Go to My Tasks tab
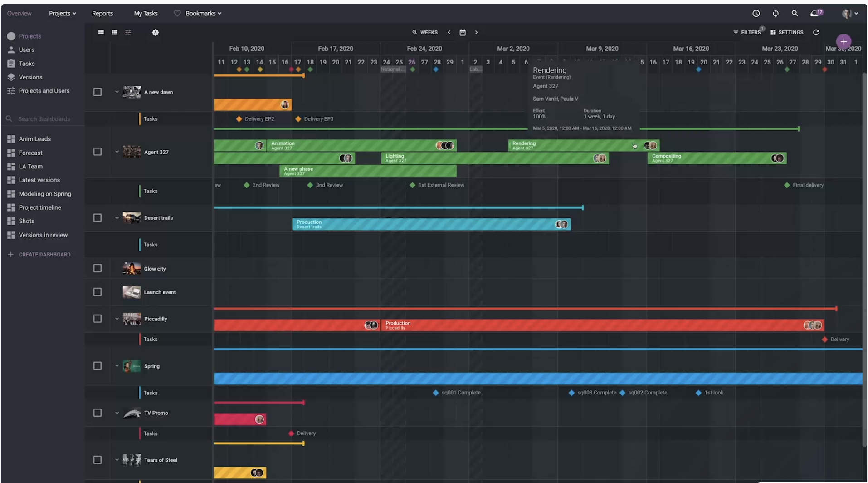The width and height of the screenshot is (868, 483). pos(146,14)
